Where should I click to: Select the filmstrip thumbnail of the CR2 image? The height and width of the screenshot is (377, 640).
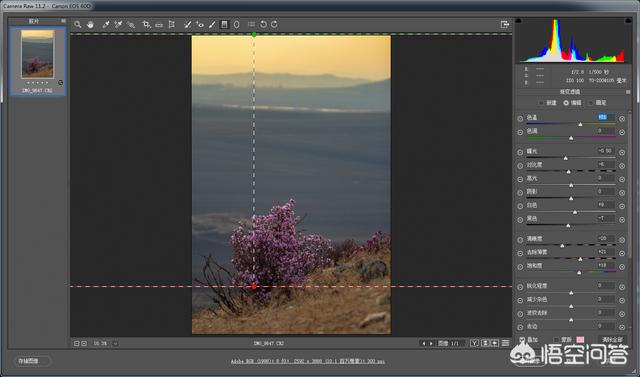point(37,54)
